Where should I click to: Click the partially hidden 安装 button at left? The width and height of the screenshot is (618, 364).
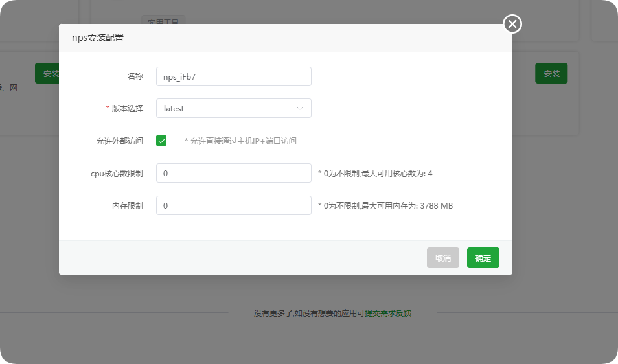point(47,73)
